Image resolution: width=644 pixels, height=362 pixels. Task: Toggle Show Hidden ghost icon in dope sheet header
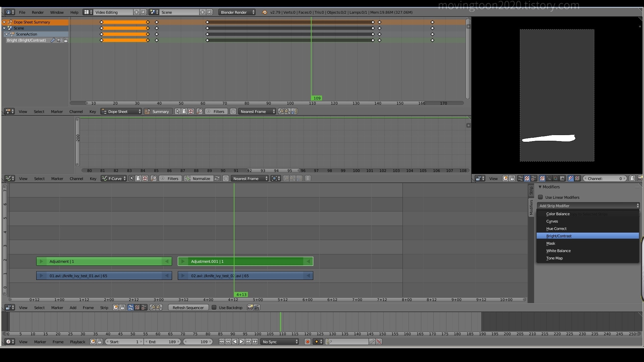coord(184,112)
